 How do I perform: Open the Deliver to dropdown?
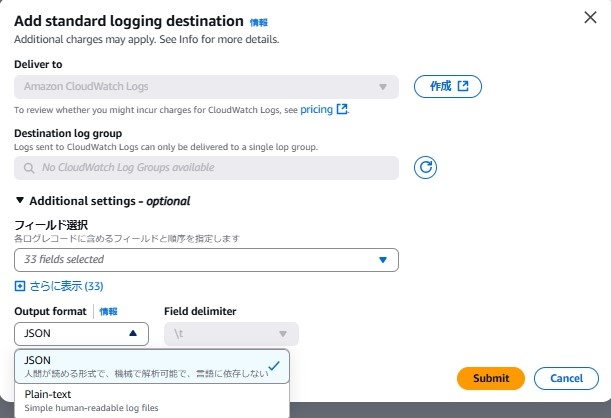tap(206, 86)
